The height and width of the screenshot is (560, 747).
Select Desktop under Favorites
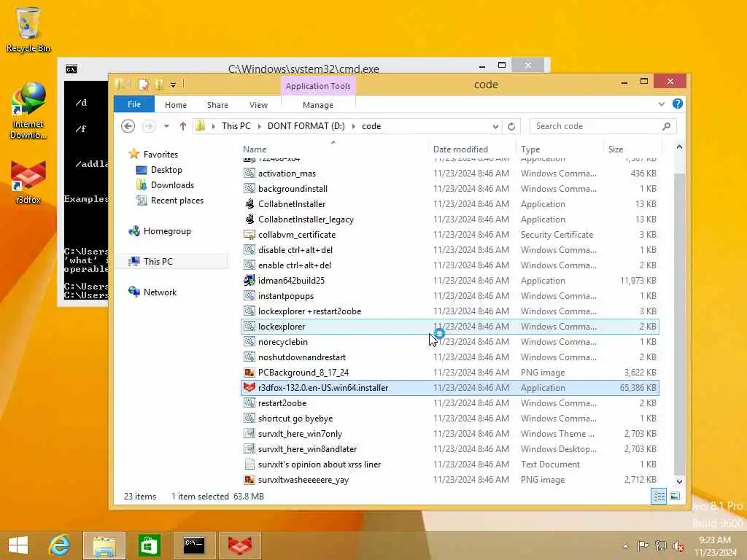[x=166, y=170]
